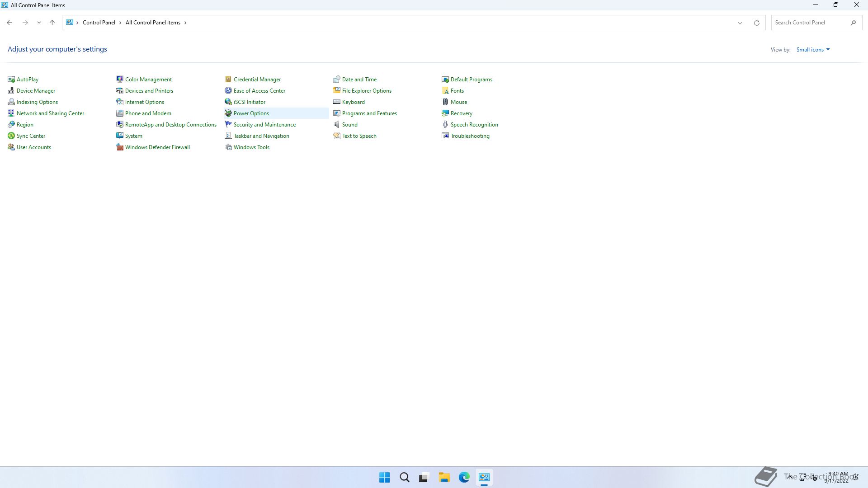The width and height of the screenshot is (868, 488).
Task: Click the search magnifier icon in search box
Action: point(853,23)
